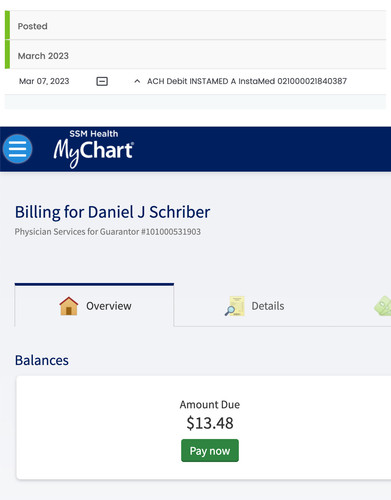Click the Mar 07, 2023 transaction date
Image resolution: width=391 pixels, height=500 pixels.
44,81
